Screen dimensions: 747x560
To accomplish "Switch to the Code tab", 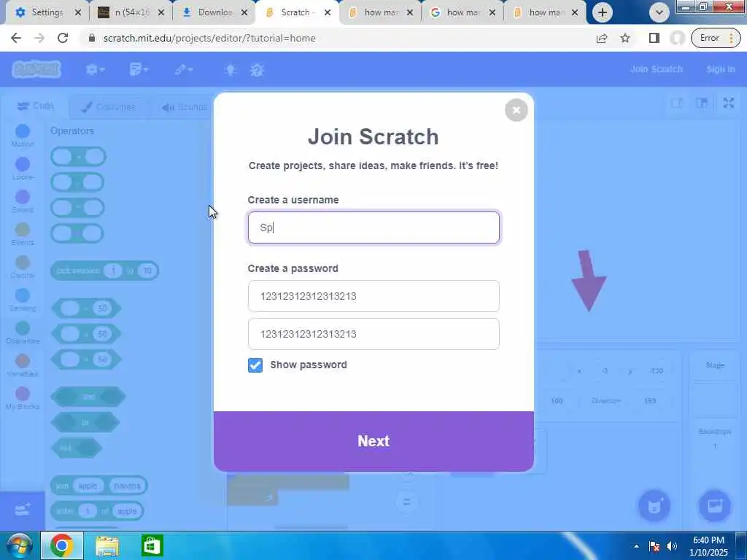I will [x=35, y=106].
